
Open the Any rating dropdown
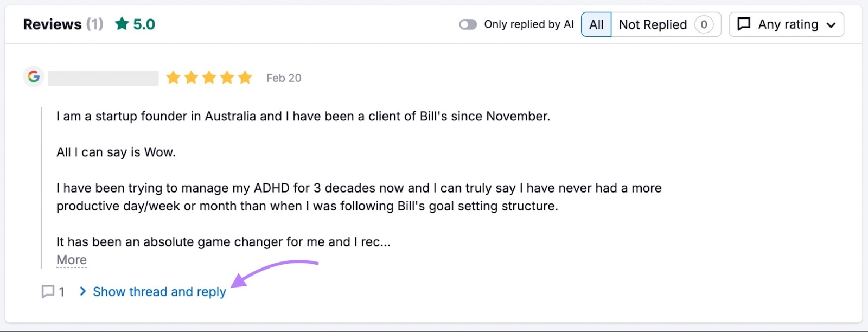786,24
